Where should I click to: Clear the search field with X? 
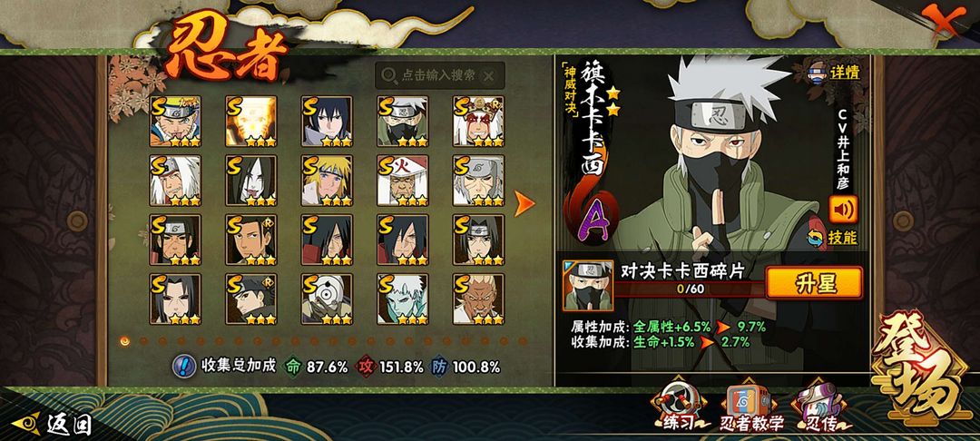click(x=489, y=76)
